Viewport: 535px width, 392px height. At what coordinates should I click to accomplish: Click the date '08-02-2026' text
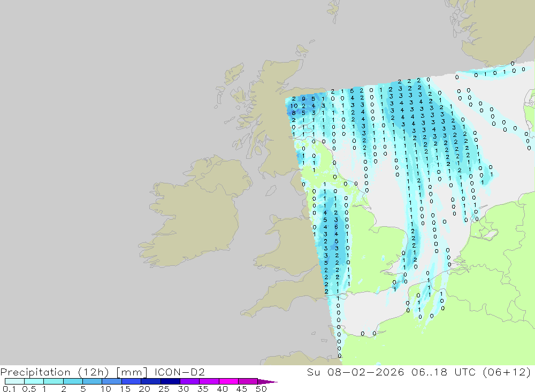(x=366, y=372)
